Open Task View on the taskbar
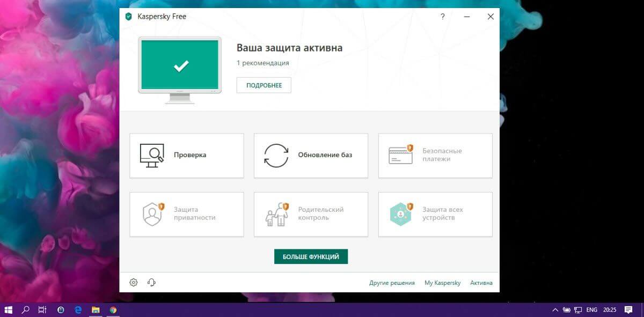 [42, 309]
